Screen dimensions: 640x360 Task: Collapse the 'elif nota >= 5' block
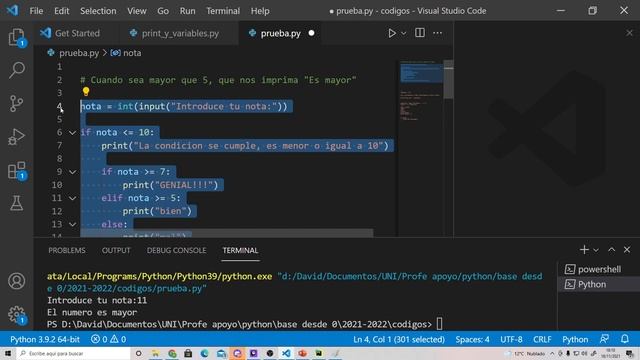72,198
